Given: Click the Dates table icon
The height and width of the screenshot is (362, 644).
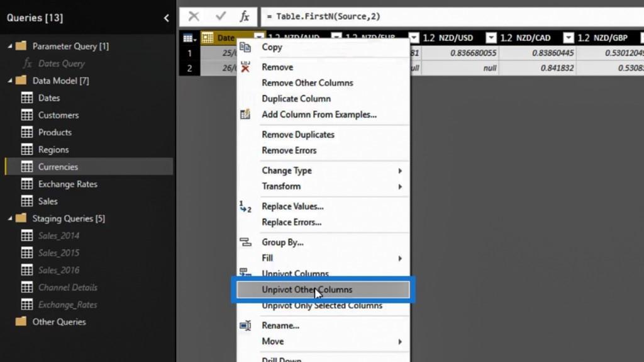Looking at the screenshot, I should click(x=27, y=98).
